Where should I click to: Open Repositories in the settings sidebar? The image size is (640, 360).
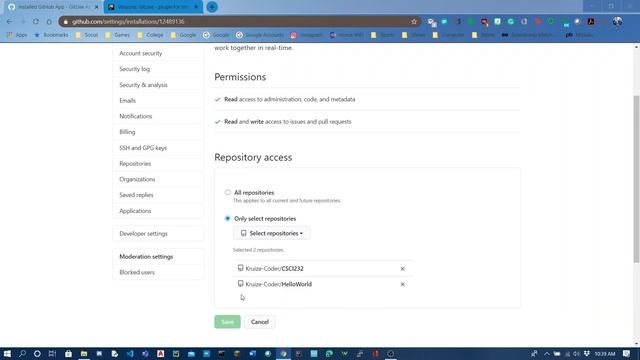135,164
